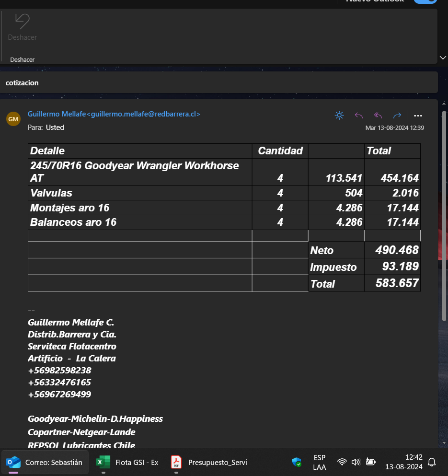This screenshot has width=448, height=476.
Task: Reply all using the double-arrow icon
Action: coord(378,116)
